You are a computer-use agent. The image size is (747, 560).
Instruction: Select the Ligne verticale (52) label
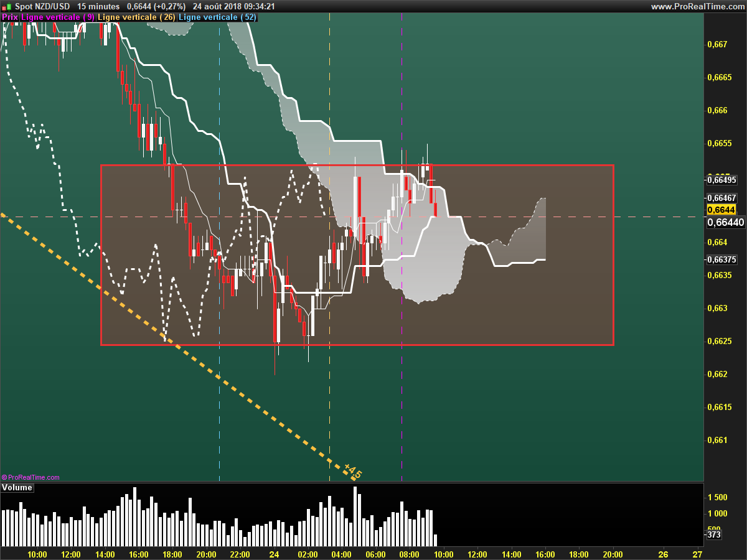pos(217,17)
